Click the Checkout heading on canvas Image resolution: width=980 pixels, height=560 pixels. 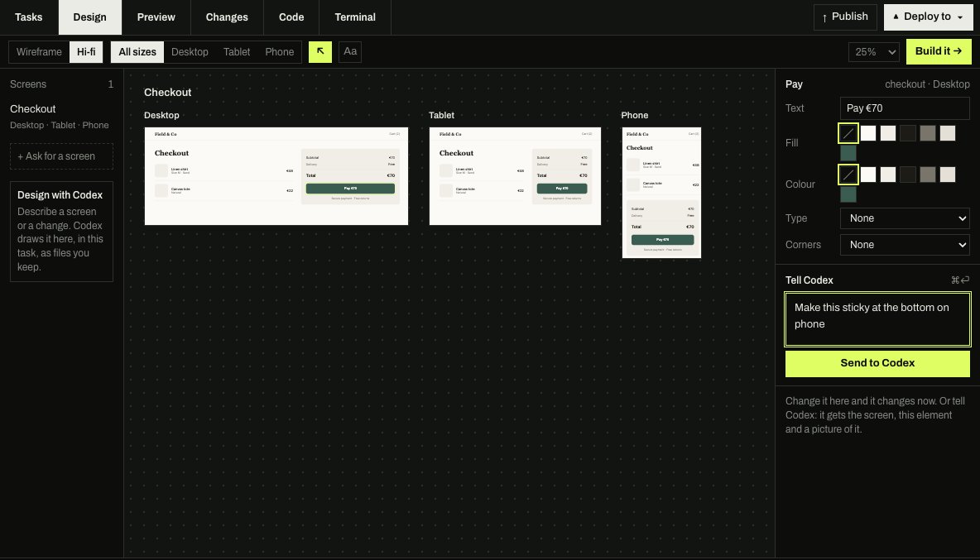click(167, 93)
